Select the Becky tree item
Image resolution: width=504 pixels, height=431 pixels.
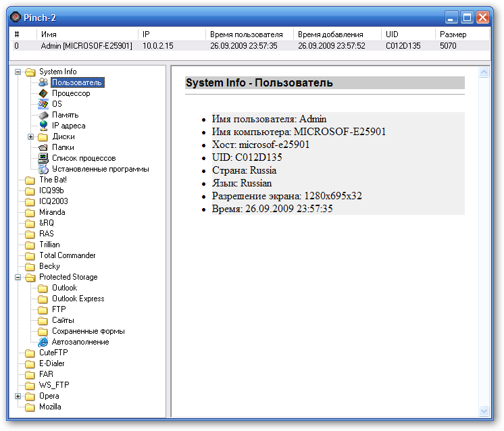(x=49, y=266)
